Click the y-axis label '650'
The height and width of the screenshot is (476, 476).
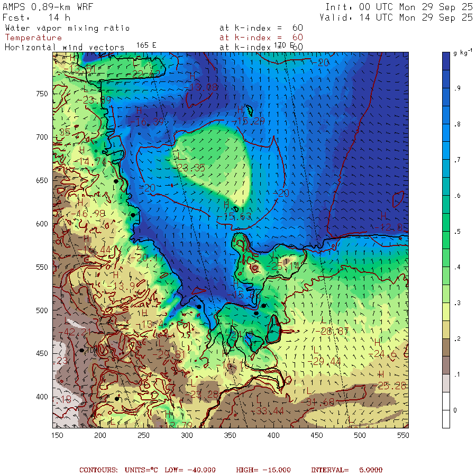(x=42, y=181)
